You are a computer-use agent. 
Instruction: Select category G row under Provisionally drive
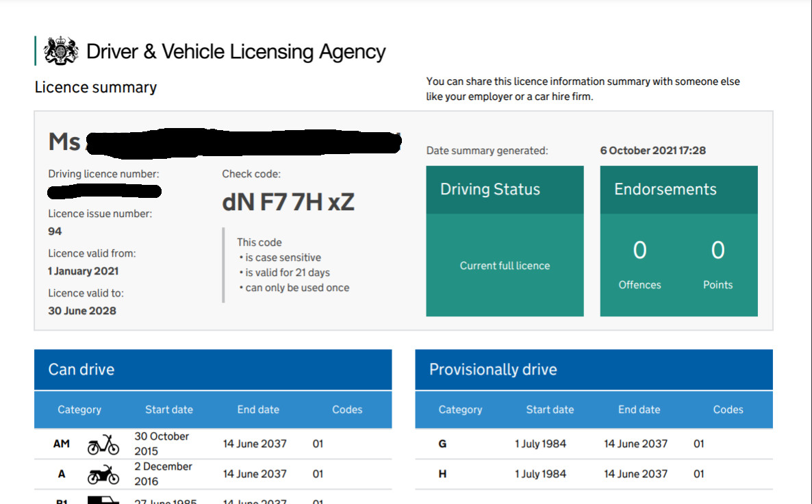442,444
